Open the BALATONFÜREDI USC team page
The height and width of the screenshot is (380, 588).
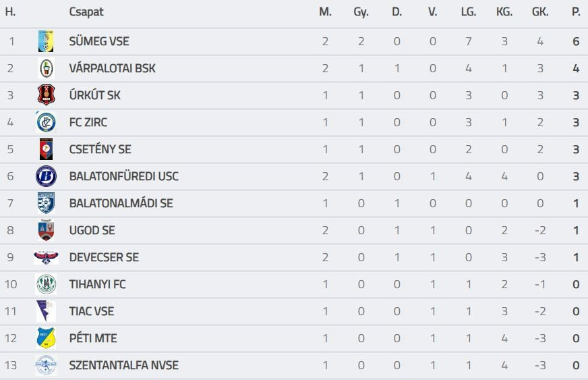[x=123, y=176]
